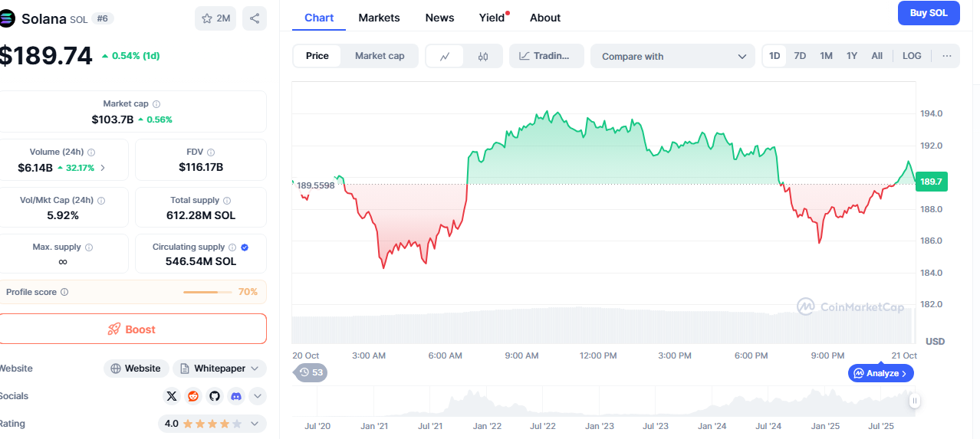Expand more socials chevron

pyautogui.click(x=258, y=396)
